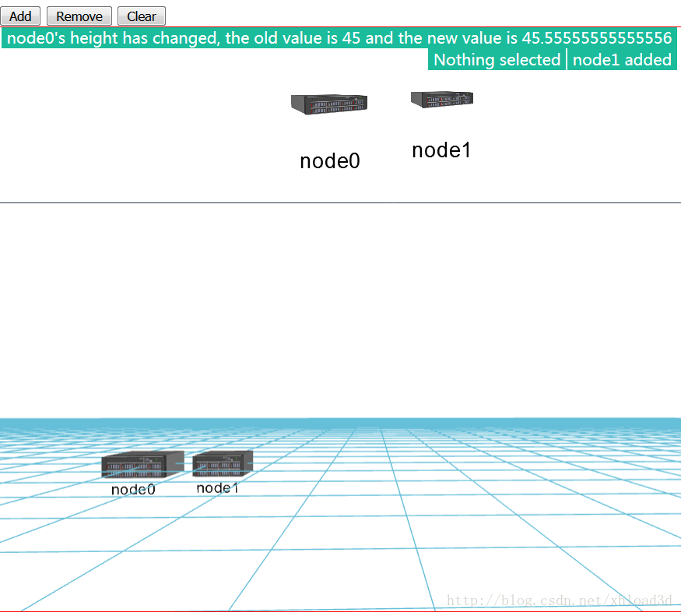The height and width of the screenshot is (616, 681).
Task: Click node0 label in 3D scene
Action: point(133,490)
